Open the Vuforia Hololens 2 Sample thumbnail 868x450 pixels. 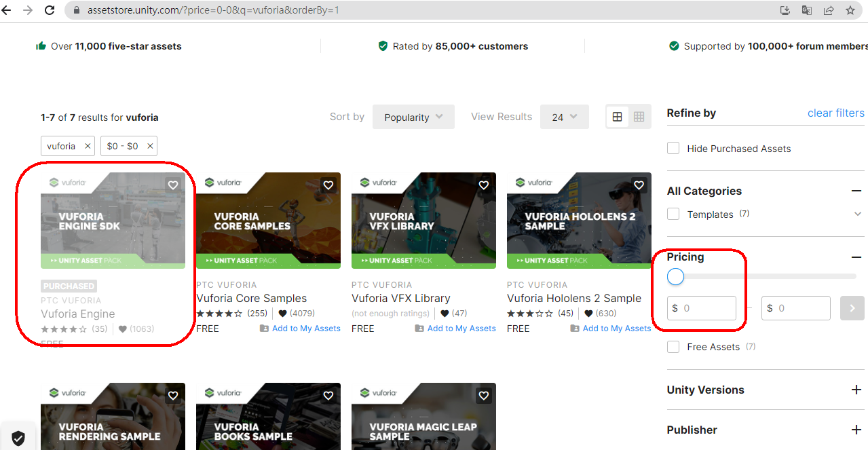point(579,221)
